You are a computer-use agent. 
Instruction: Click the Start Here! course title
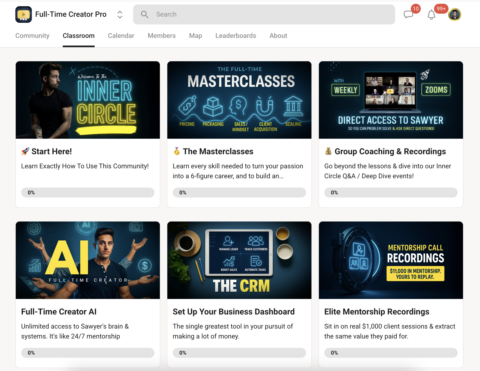tap(52, 151)
